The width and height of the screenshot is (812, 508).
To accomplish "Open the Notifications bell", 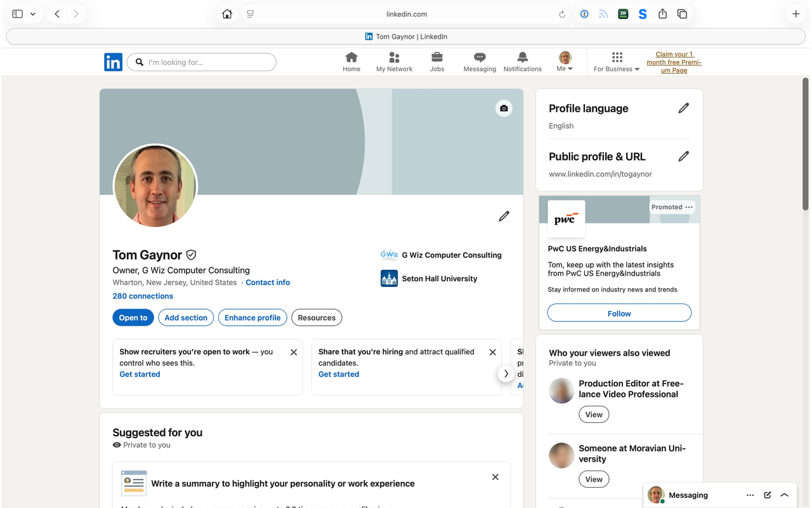I will 522,62.
